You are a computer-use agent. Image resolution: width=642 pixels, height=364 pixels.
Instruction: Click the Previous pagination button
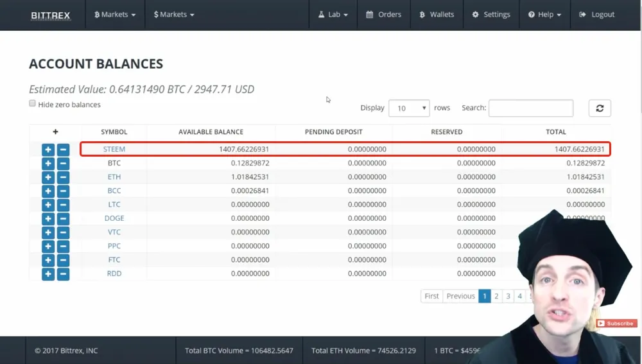460,296
